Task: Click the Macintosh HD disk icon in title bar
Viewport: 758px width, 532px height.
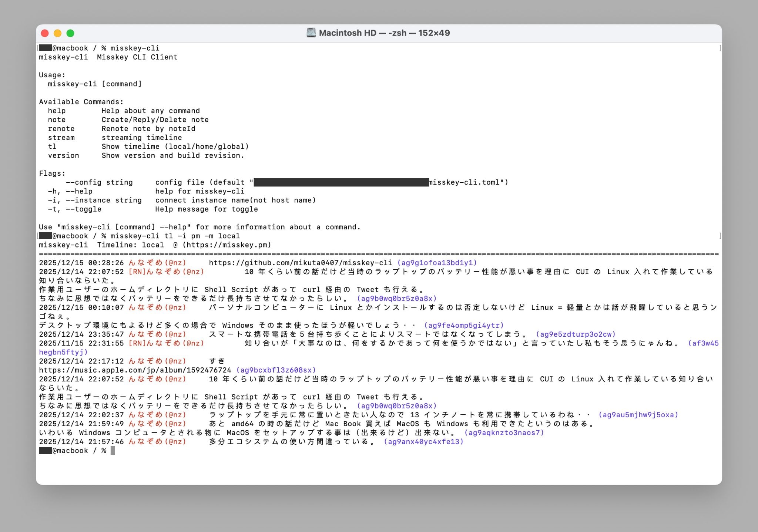Action: [x=311, y=33]
